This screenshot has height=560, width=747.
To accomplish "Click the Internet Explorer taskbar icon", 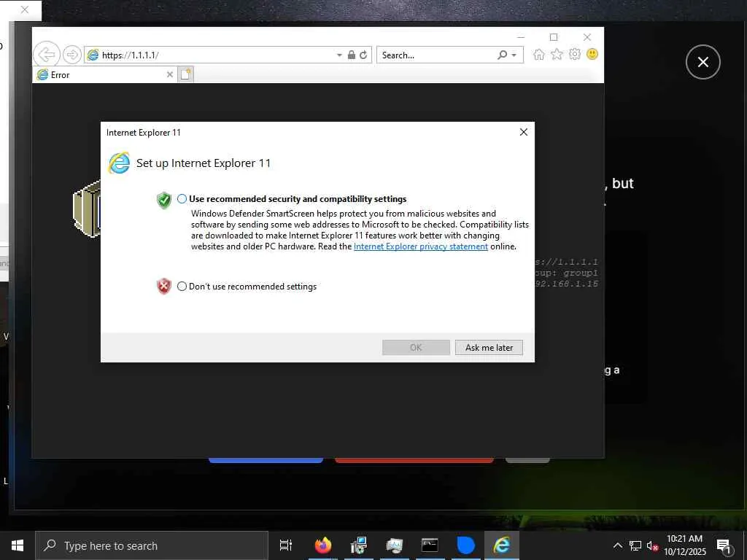I will [x=501, y=545].
